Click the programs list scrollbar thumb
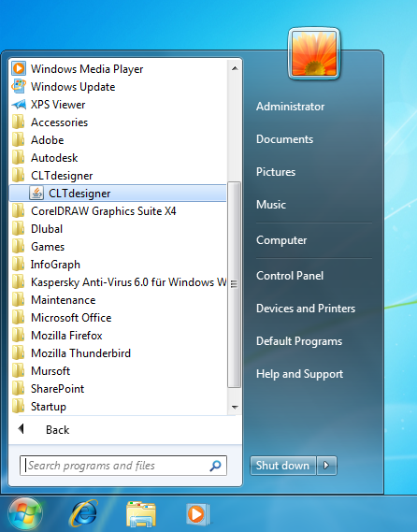This screenshot has width=417, height=532. click(234, 284)
